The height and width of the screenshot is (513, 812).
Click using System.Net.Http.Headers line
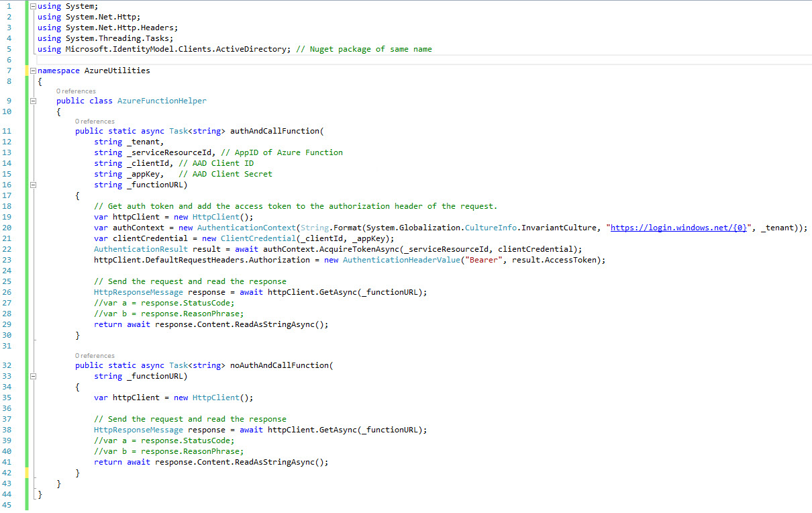pos(108,28)
